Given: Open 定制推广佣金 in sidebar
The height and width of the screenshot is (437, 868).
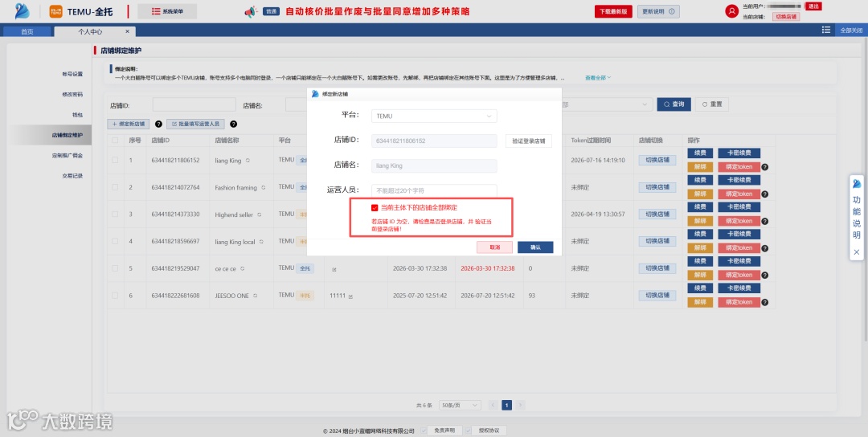Looking at the screenshot, I should coord(68,156).
